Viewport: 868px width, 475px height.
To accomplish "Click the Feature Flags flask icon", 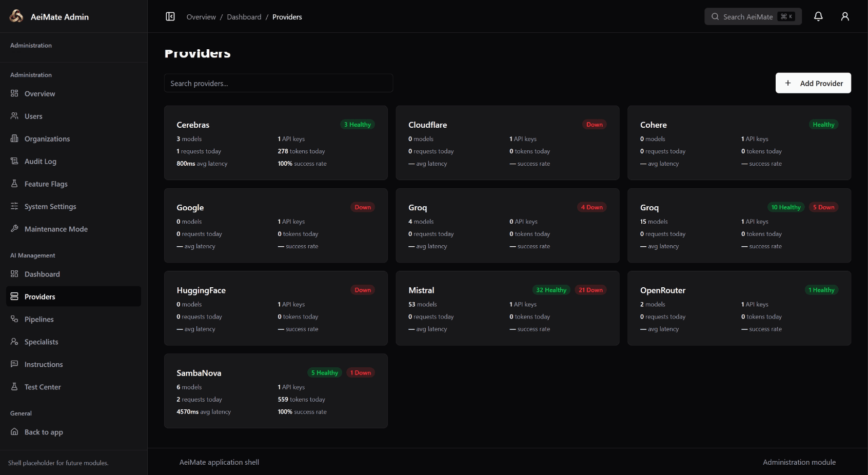I will [14, 184].
